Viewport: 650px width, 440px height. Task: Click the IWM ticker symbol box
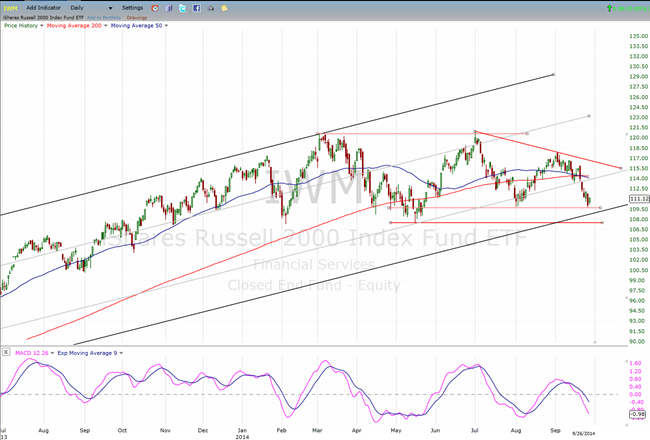10,8
